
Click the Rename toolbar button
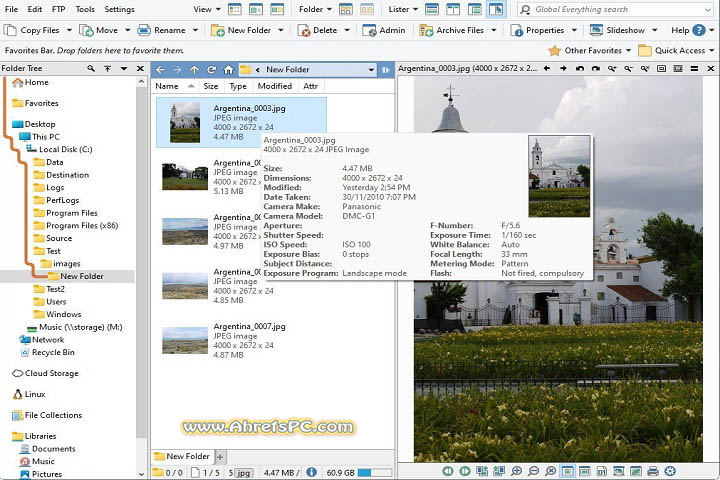coord(162,30)
